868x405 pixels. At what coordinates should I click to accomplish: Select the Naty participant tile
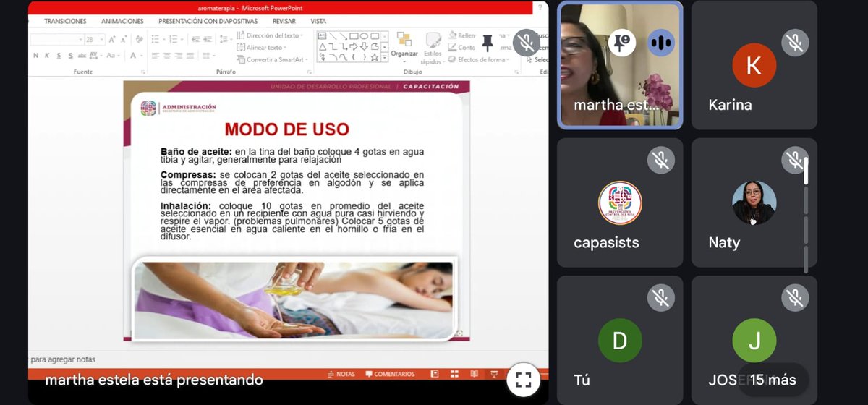(754, 202)
